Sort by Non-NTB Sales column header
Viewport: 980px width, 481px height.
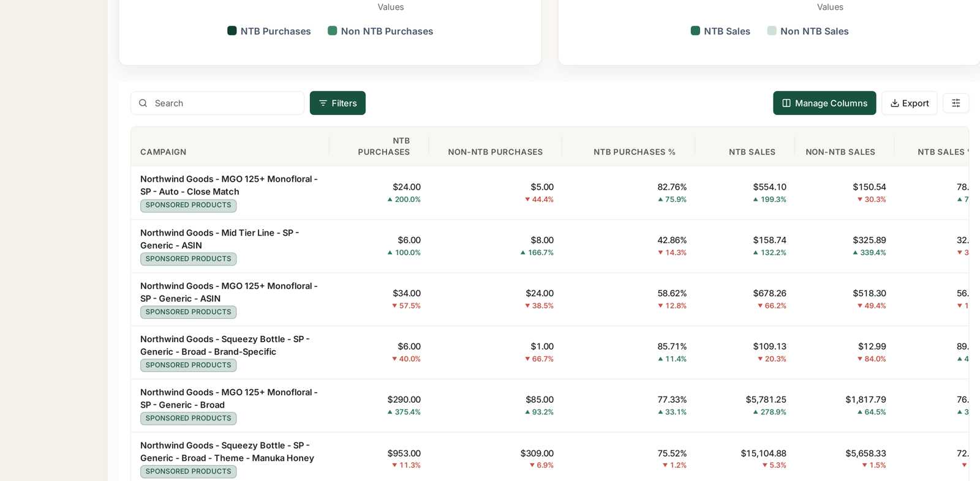[x=840, y=152]
